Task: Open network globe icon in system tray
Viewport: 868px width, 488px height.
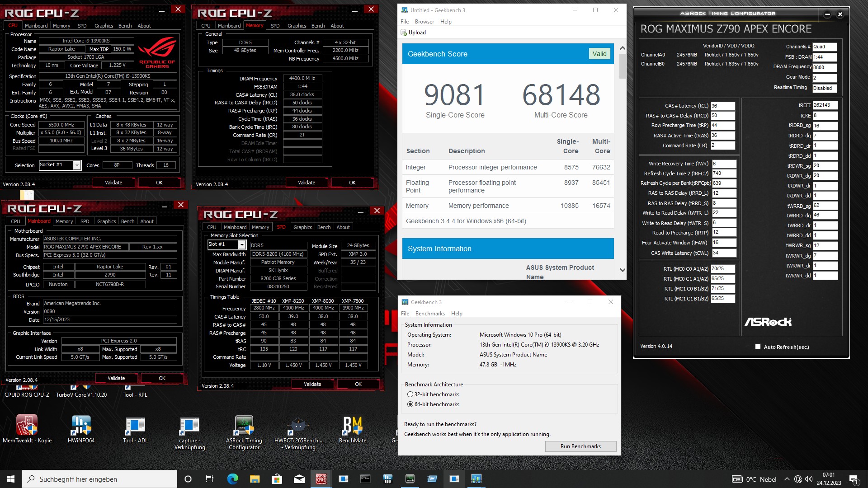Action: click(798, 479)
